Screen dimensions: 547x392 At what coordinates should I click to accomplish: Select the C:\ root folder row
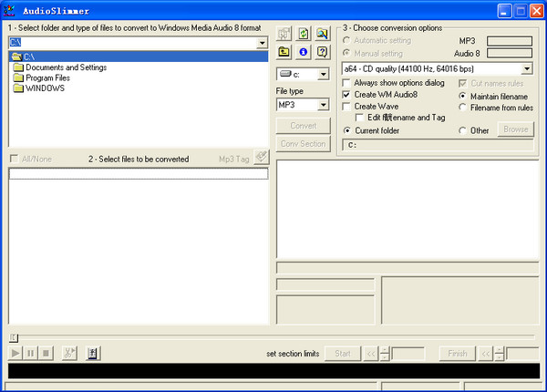tap(139, 57)
